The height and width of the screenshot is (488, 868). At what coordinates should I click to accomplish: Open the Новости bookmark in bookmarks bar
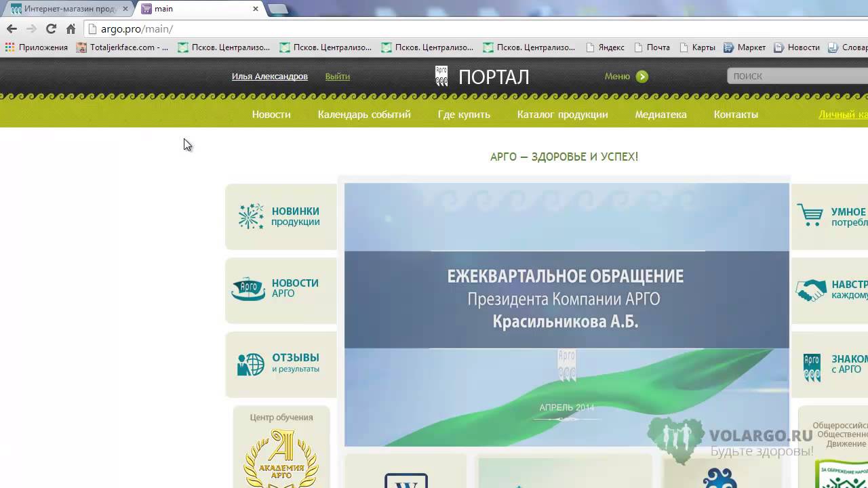[x=797, y=47]
